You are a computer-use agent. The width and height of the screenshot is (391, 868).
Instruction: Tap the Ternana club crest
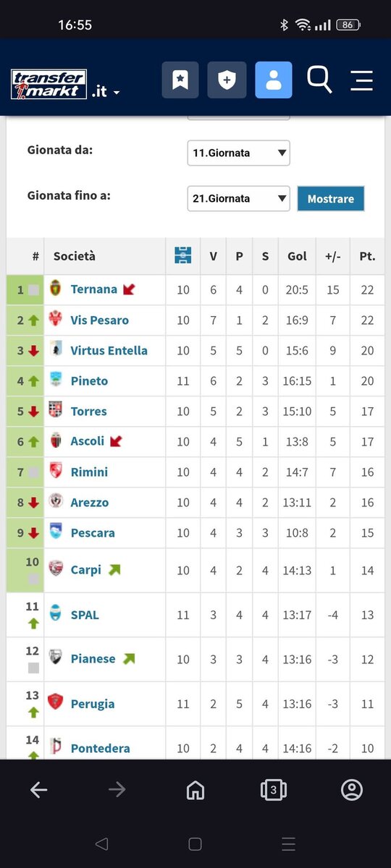point(56,289)
